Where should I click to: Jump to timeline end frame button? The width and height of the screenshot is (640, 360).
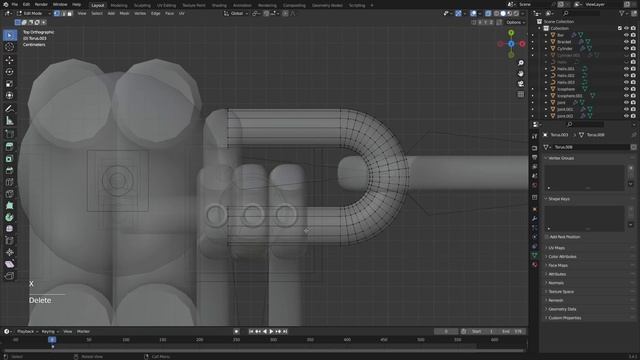pyautogui.click(x=285, y=331)
